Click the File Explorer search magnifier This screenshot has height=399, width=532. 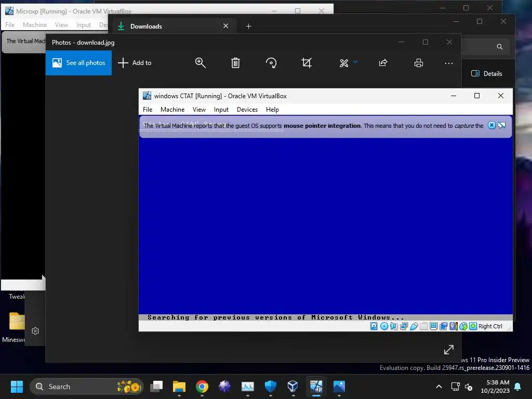[x=499, y=47]
